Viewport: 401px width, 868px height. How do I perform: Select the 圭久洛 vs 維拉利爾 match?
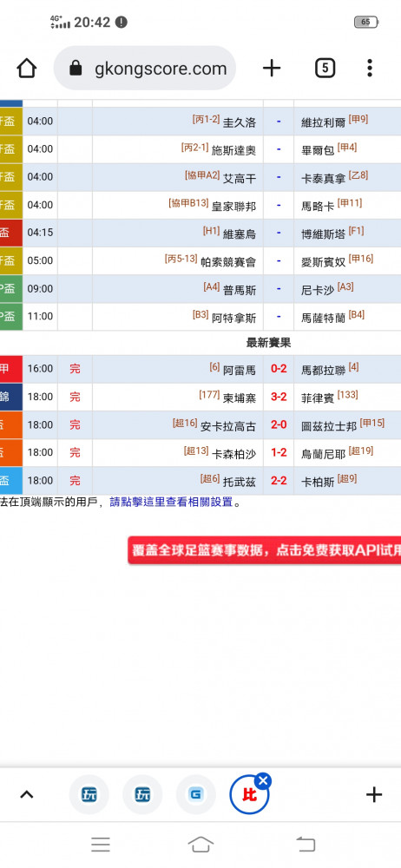tap(200, 121)
